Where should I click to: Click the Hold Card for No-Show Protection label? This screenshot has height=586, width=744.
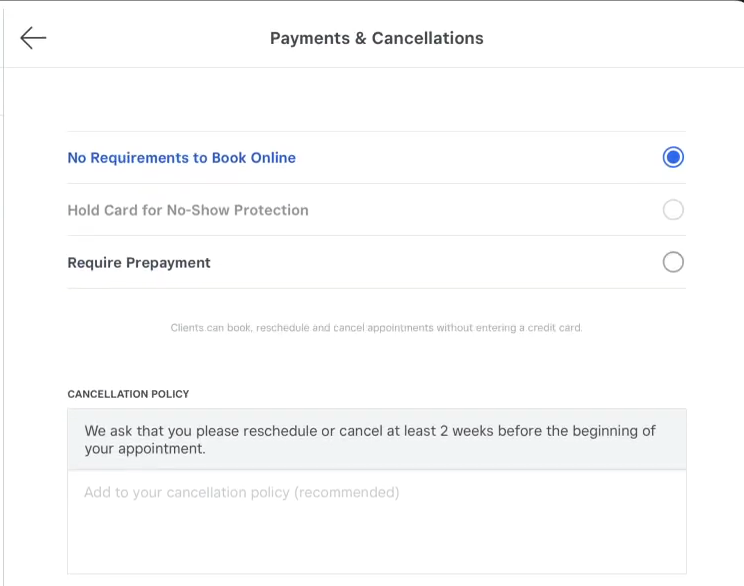(188, 210)
